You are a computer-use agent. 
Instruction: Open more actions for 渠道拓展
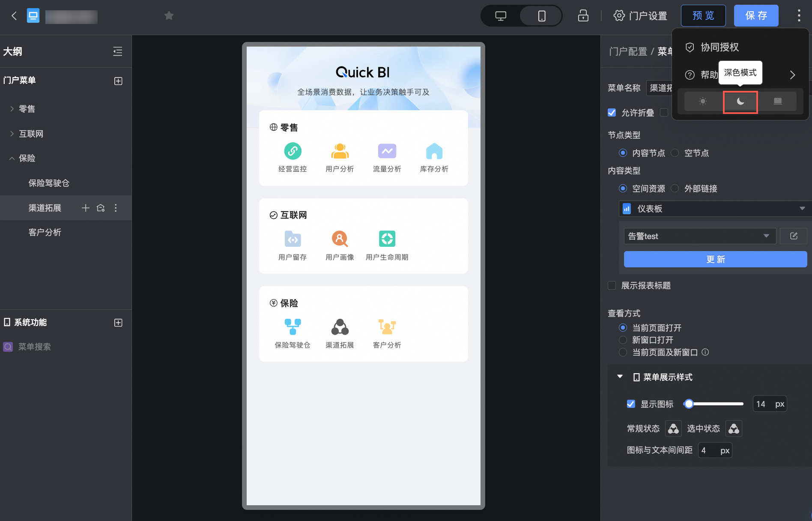click(116, 208)
